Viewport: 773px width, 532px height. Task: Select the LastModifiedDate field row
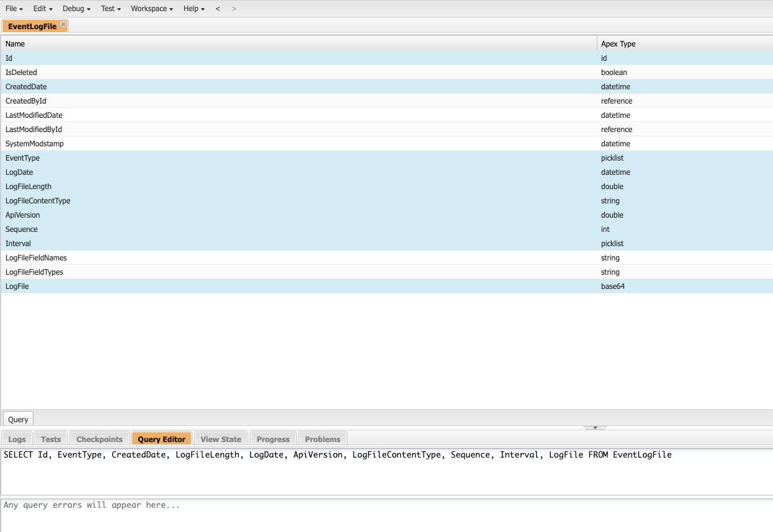(x=386, y=115)
